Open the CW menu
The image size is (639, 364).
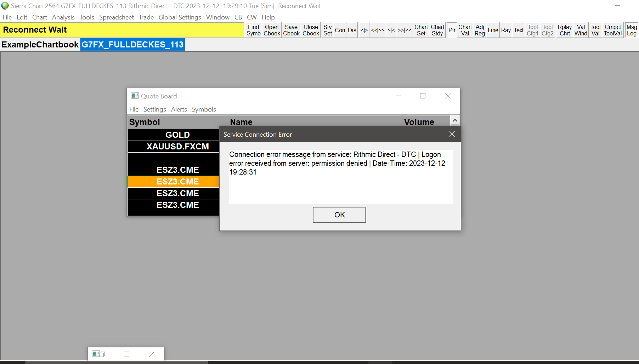click(x=252, y=17)
